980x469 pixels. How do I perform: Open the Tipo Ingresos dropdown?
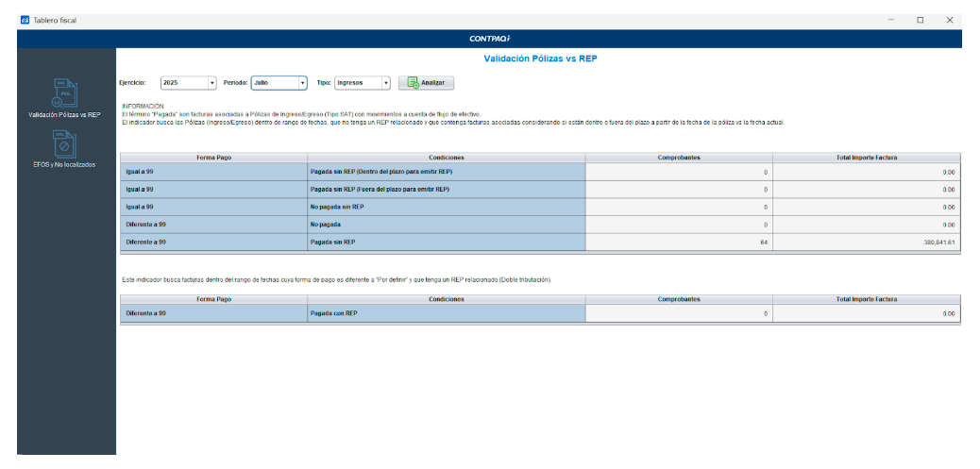pyautogui.click(x=385, y=83)
